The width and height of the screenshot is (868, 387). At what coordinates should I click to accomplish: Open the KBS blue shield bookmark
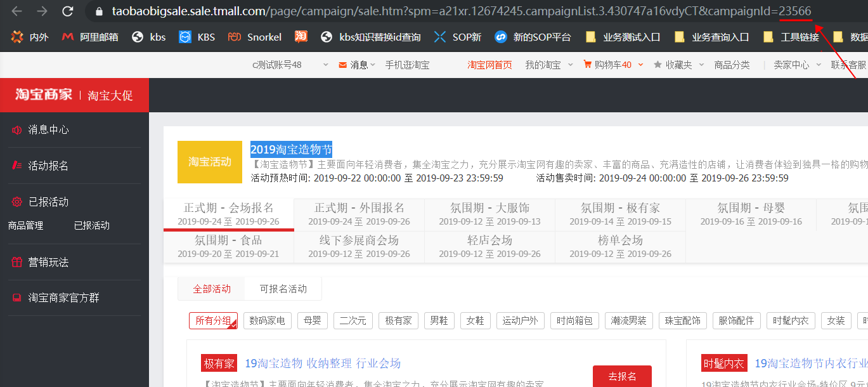[x=197, y=37]
